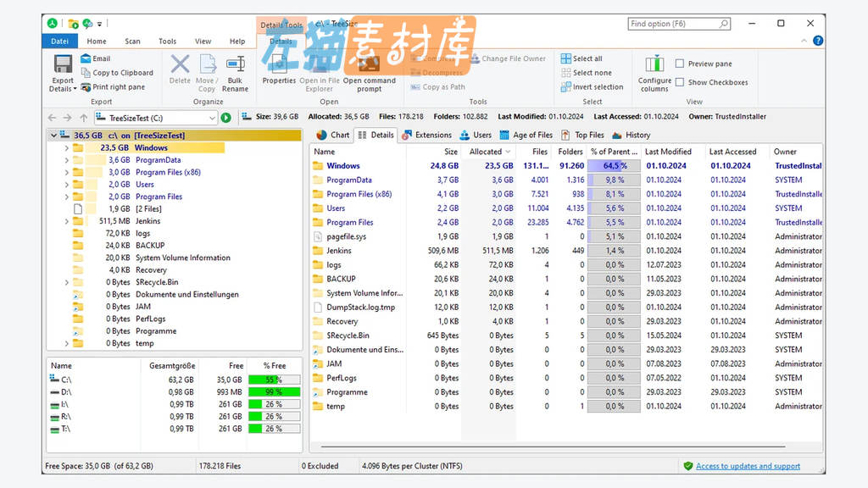Image resolution: width=868 pixels, height=488 pixels.
Task: Click the green shield update icon
Action: tap(688, 466)
